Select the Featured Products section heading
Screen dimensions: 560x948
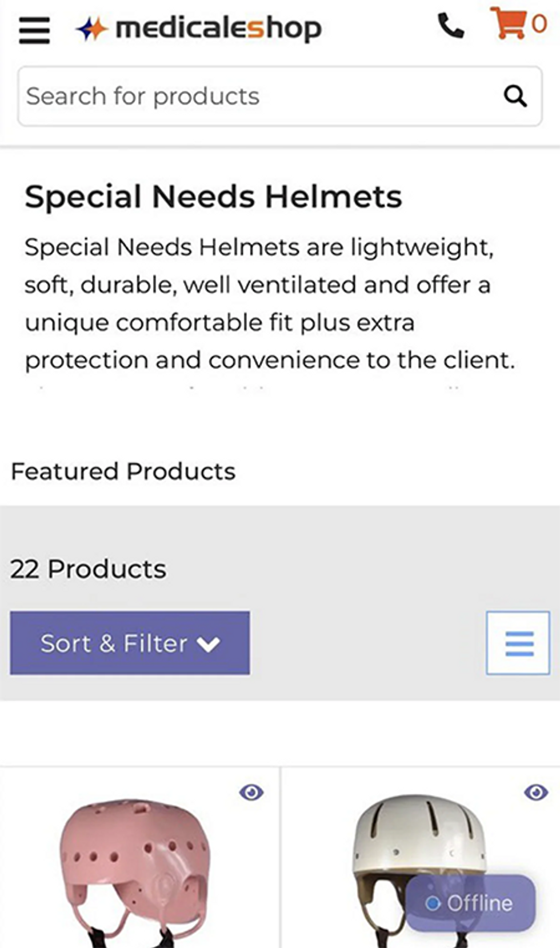coord(123,471)
